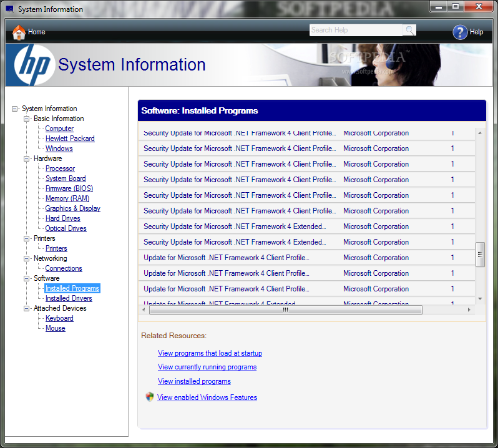Collapse the Basic Information node
Screen dimensions: 498x448
point(27,119)
